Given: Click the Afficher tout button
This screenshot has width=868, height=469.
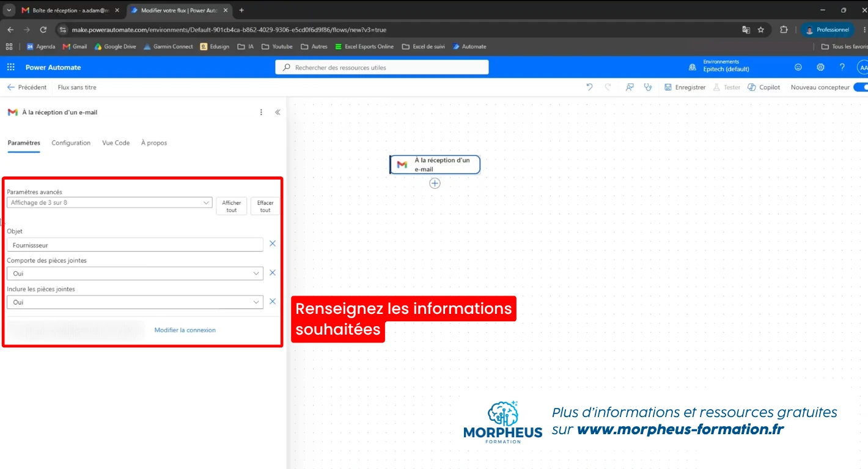Looking at the screenshot, I should [232, 206].
